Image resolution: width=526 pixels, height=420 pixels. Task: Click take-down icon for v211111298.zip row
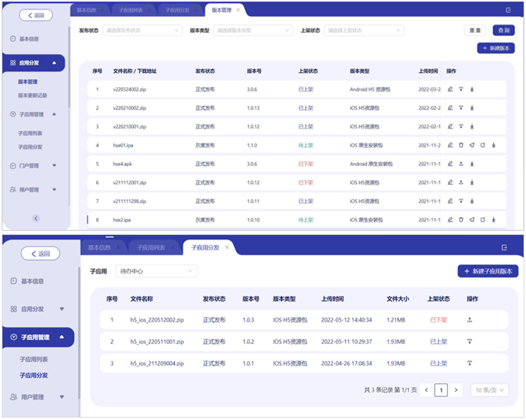(461, 201)
